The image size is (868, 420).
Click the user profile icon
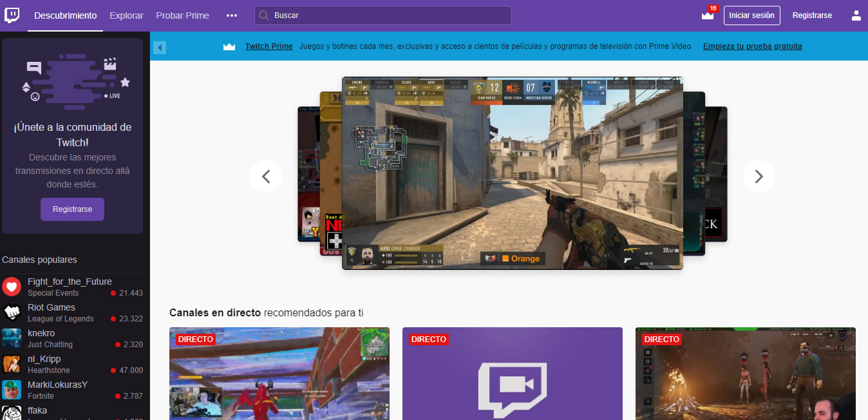856,15
